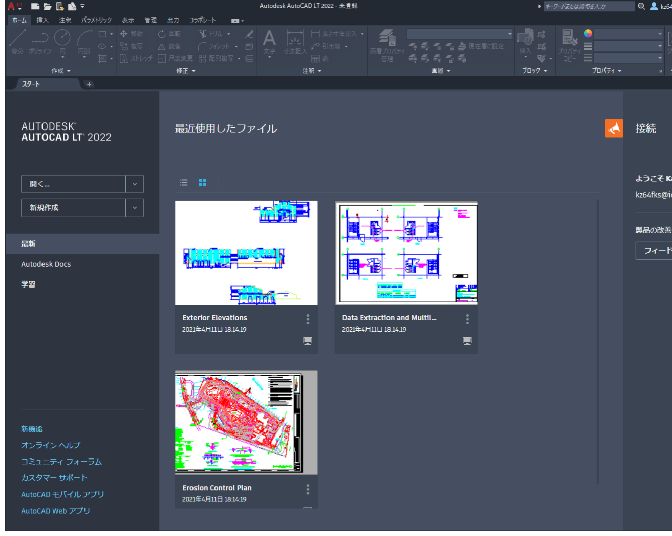Switch recent files to list view
The image size is (672, 536).
(183, 183)
